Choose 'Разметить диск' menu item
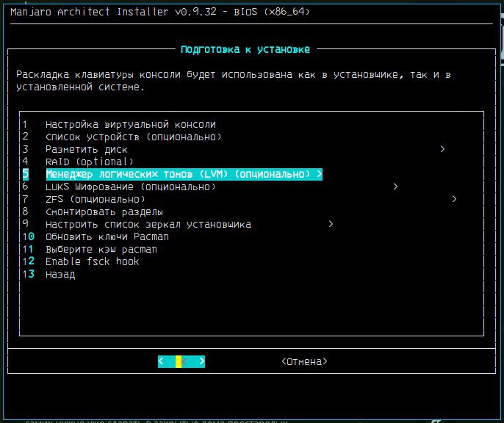 click(x=86, y=149)
